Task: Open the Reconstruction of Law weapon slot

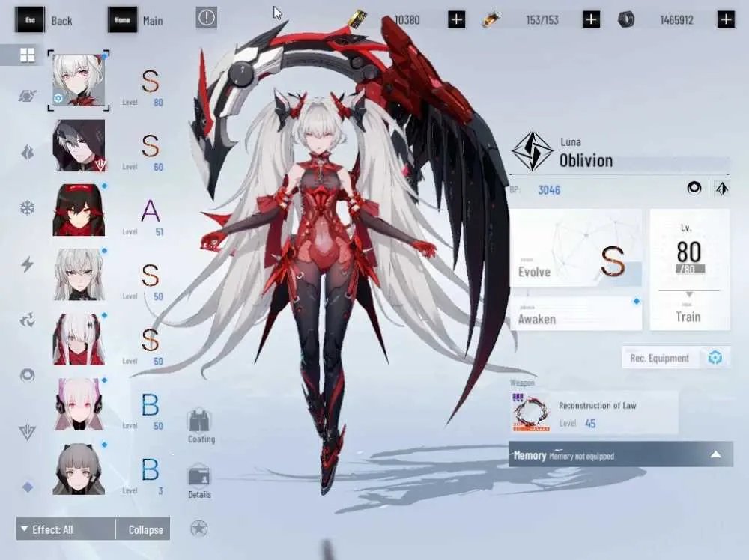Action: [x=593, y=413]
